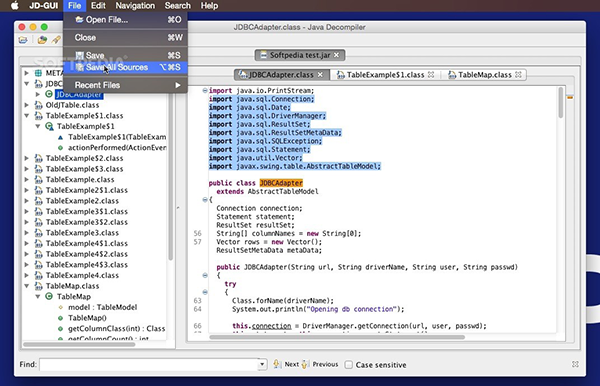The image size is (600, 386).
Task: Click into the Find text field
Action: pyautogui.click(x=149, y=364)
